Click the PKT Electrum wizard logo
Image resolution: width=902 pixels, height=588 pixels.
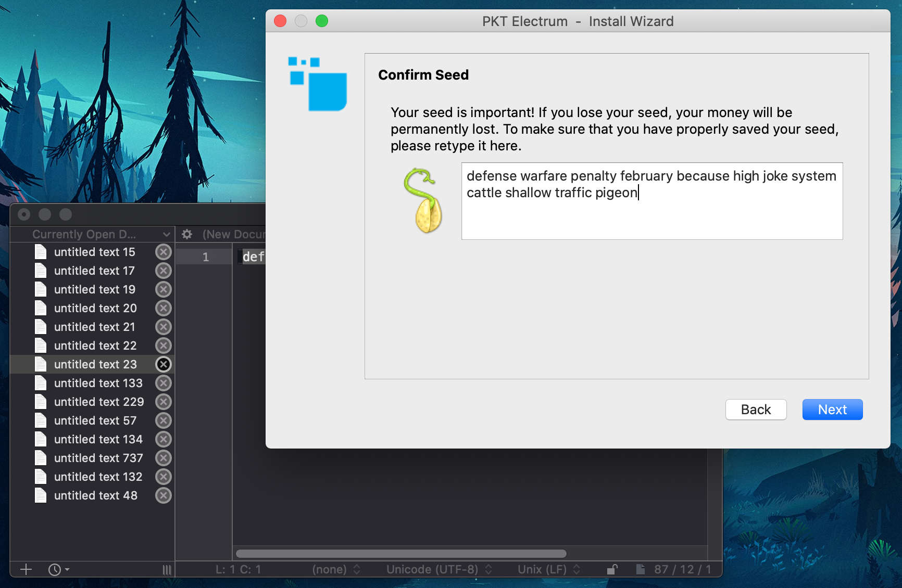(317, 83)
